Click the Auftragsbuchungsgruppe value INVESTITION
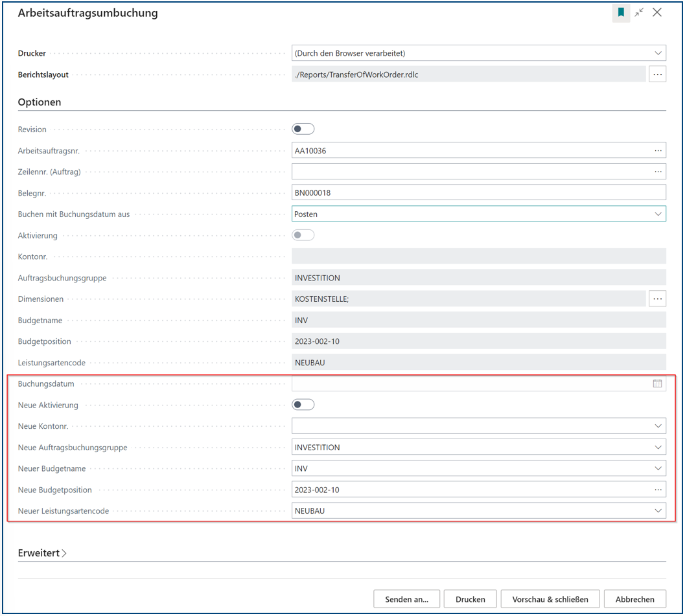 point(479,278)
